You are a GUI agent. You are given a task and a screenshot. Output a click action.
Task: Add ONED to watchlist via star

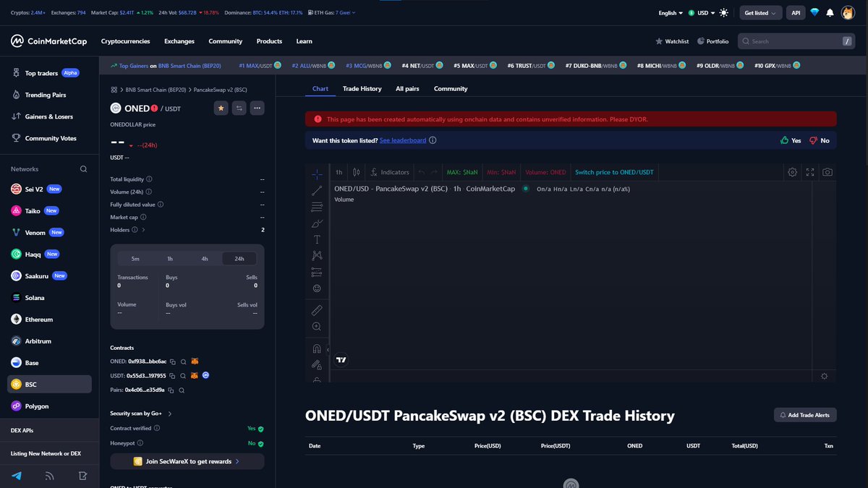pos(221,108)
